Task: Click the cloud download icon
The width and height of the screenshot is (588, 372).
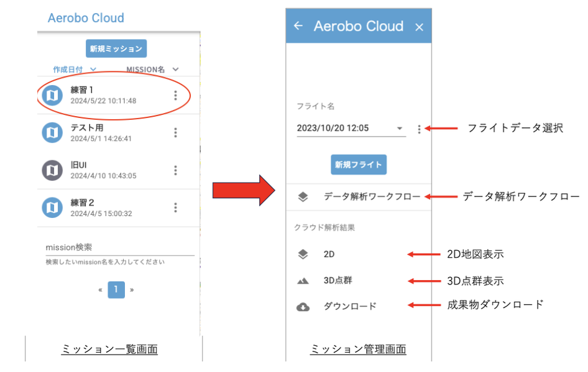Action: [x=303, y=307]
